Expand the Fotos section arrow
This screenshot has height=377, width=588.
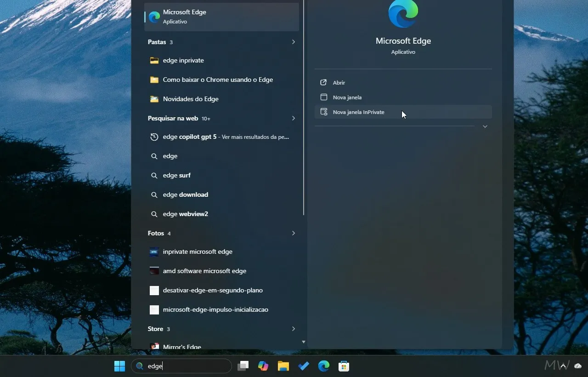pyautogui.click(x=294, y=233)
